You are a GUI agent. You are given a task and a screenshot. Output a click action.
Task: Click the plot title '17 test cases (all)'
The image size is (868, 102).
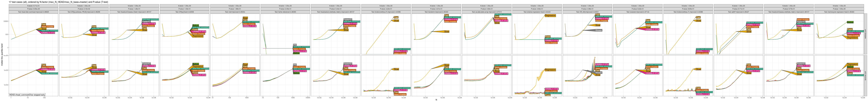click(x=54, y=2)
